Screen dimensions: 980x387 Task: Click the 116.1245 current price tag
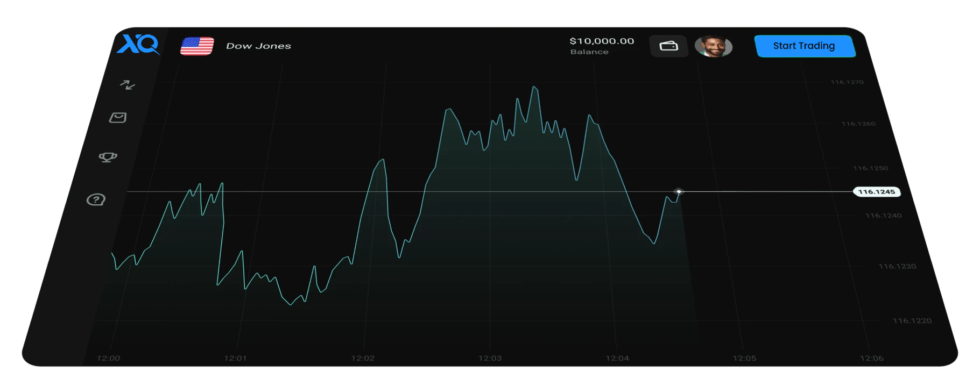coord(876,192)
